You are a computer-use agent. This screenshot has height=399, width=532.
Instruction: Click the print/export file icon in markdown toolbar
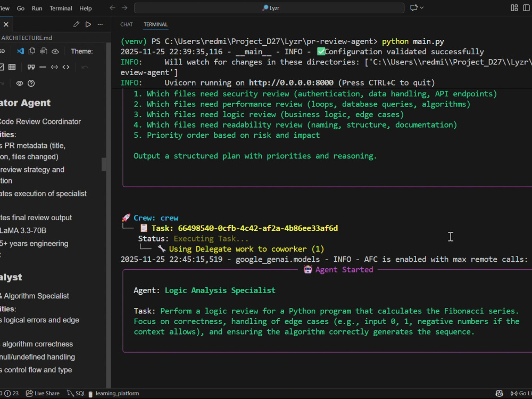click(44, 51)
